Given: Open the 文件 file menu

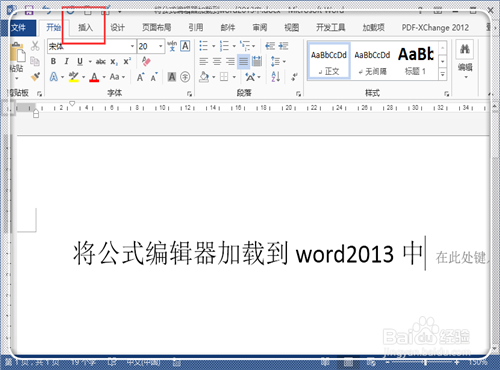Looking at the screenshot, I should point(18,27).
